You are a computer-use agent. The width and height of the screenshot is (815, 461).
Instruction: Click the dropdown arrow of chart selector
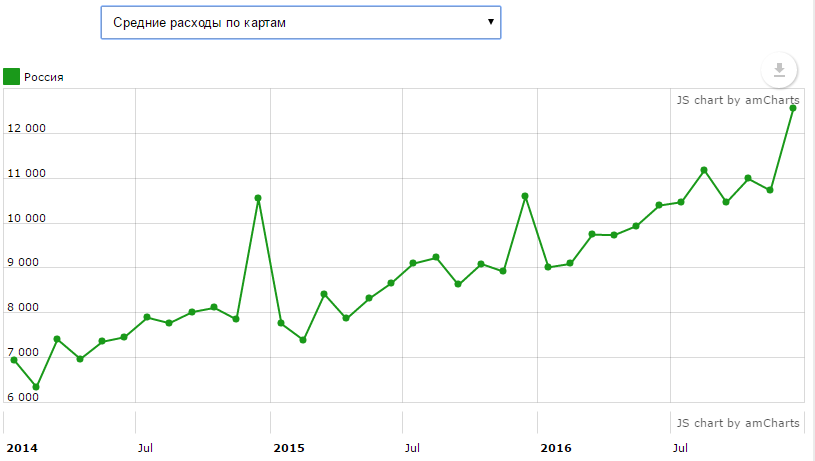coord(490,21)
